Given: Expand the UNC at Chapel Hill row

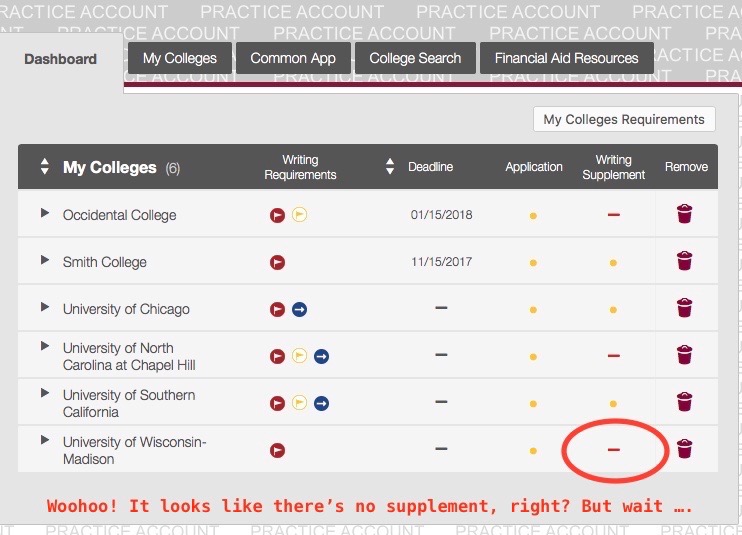Looking at the screenshot, I should click(45, 346).
